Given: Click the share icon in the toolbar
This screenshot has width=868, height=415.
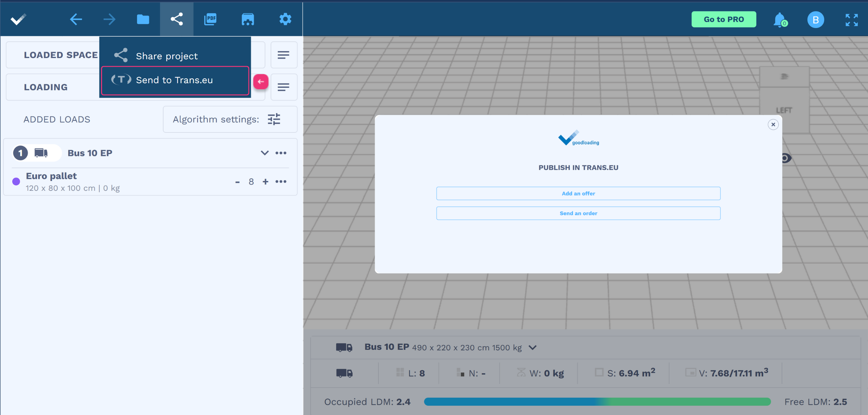Looking at the screenshot, I should 177,19.
